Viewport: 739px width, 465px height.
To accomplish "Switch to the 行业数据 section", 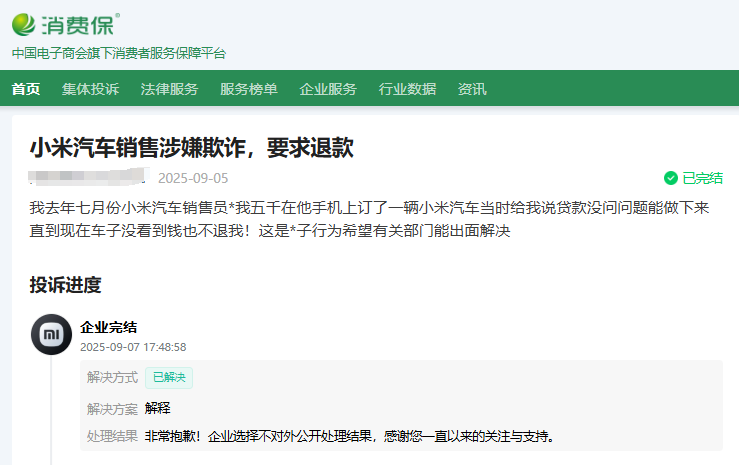I will 407,89.
